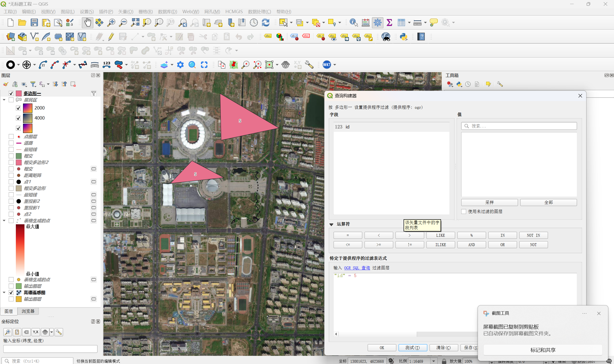Open the Python console icon
614x364 pixels.
coord(404,37)
